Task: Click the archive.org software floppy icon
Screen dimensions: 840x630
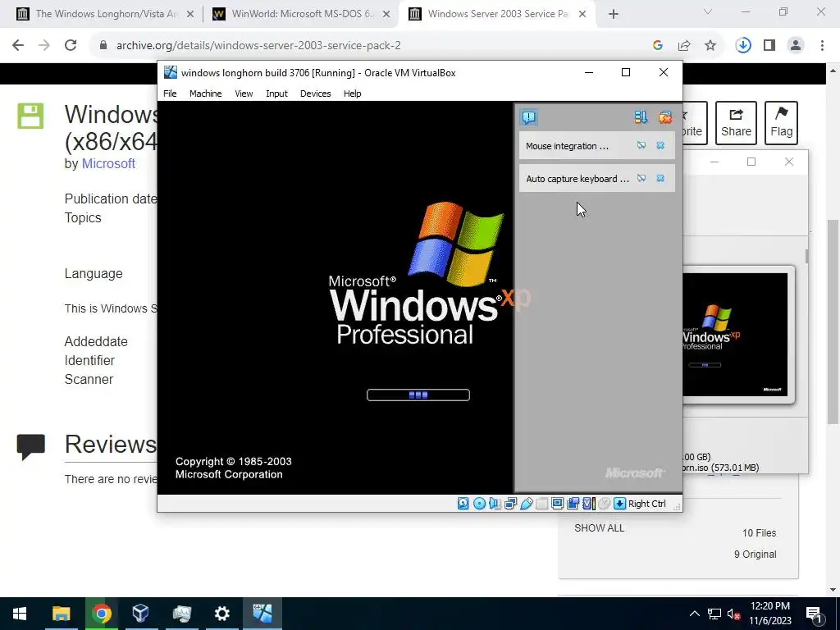Action: click(30, 116)
